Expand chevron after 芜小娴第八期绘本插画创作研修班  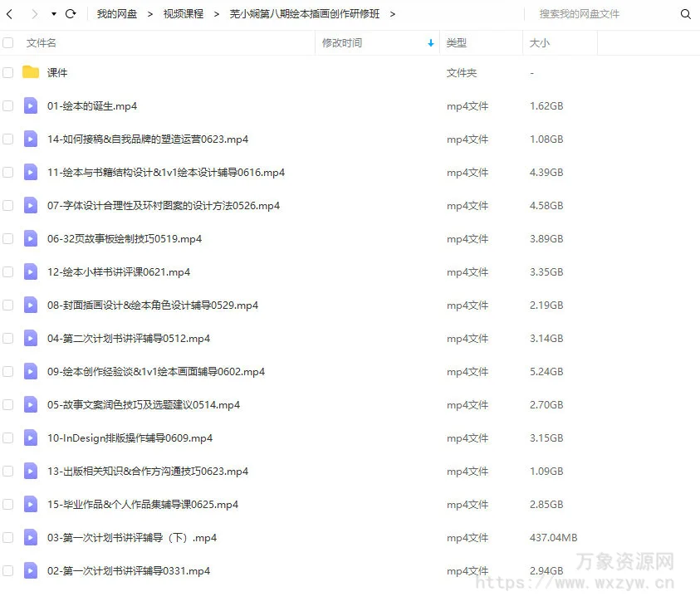[x=393, y=14]
